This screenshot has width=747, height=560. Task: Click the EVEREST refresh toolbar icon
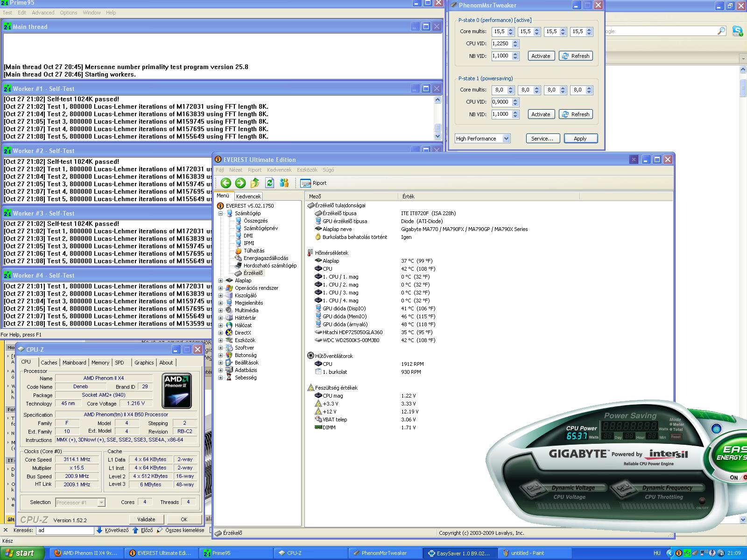click(269, 183)
